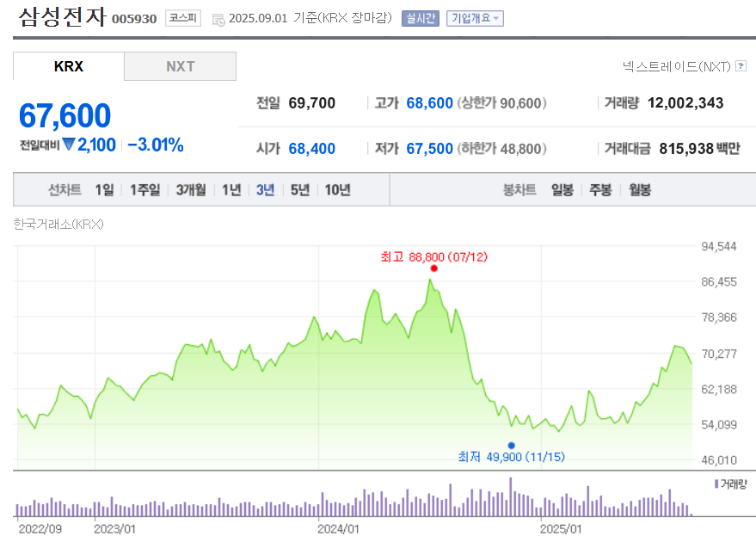Select the 3개월 line chart period
756x536 pixels.
pyautogui.click(x=191, y=189)
